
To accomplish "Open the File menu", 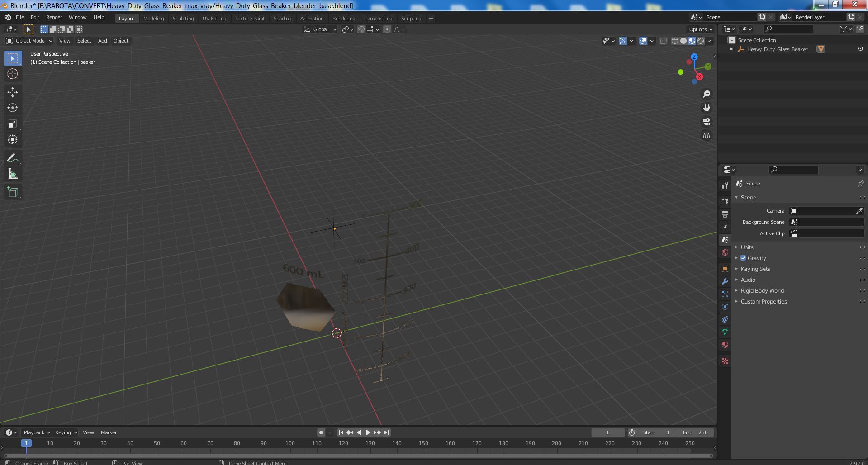I will point(20,17).
